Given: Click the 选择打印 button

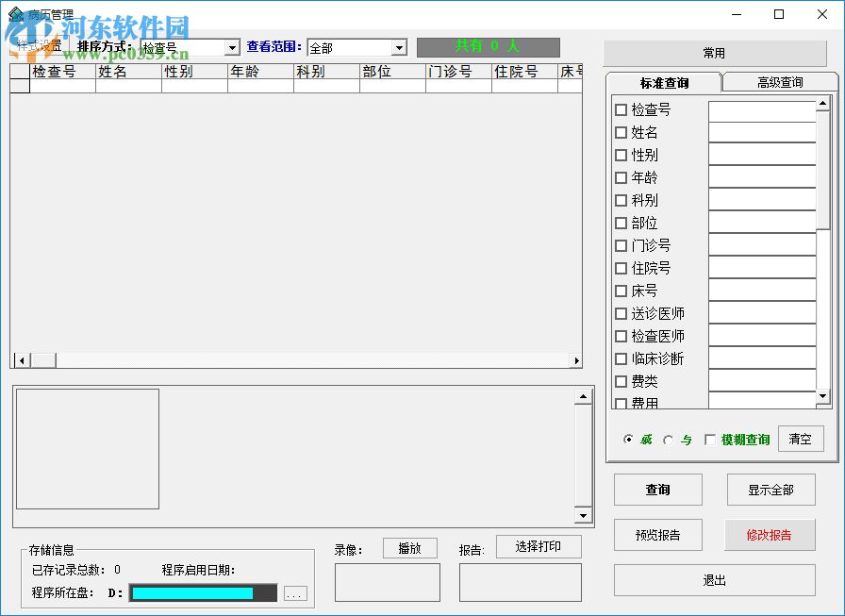Looking at the screenshot, I should coord(538,546).
